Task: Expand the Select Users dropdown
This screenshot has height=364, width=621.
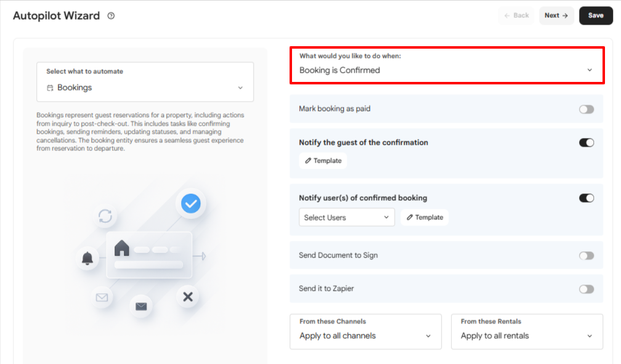Action: click(x=346, y=217)
